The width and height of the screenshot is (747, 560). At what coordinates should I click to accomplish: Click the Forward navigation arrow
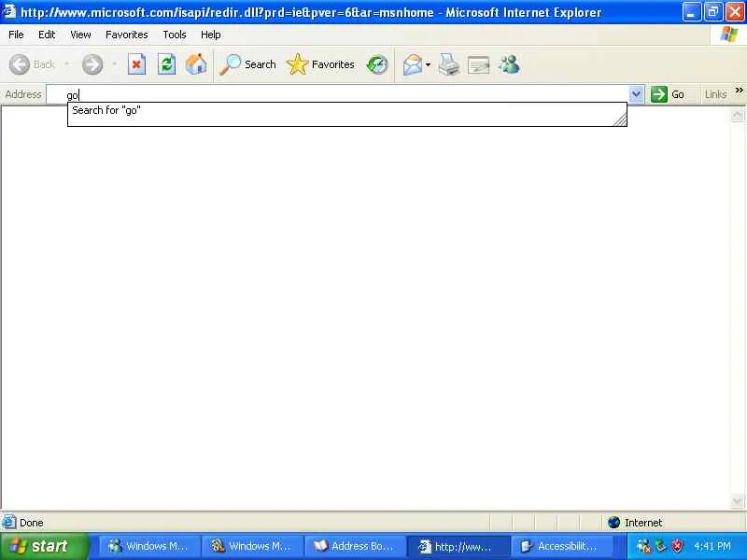click(92, 64)
